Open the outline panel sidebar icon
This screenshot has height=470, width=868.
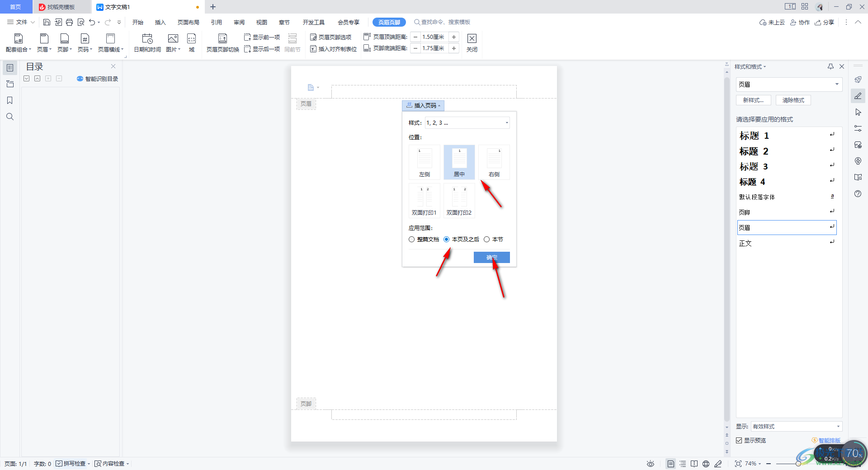pyautogui.click(x=10, y=68)
